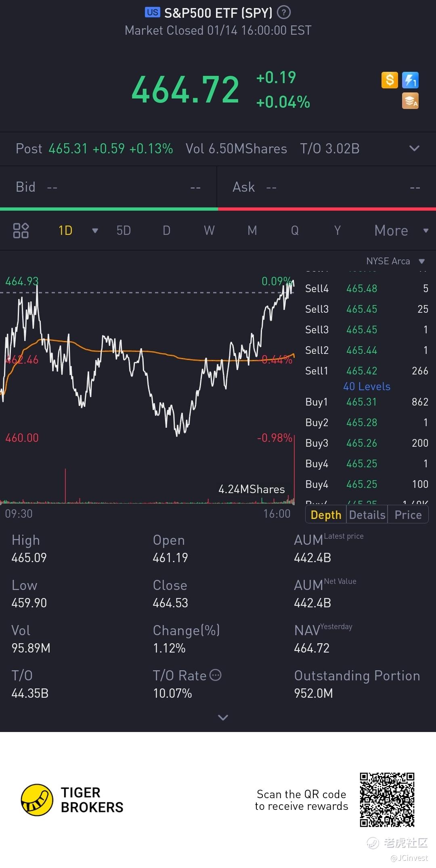Tap the Low 459.90 value
This screenshot has height=868, width=436.
pyautogui.click(x=29, y=603)
